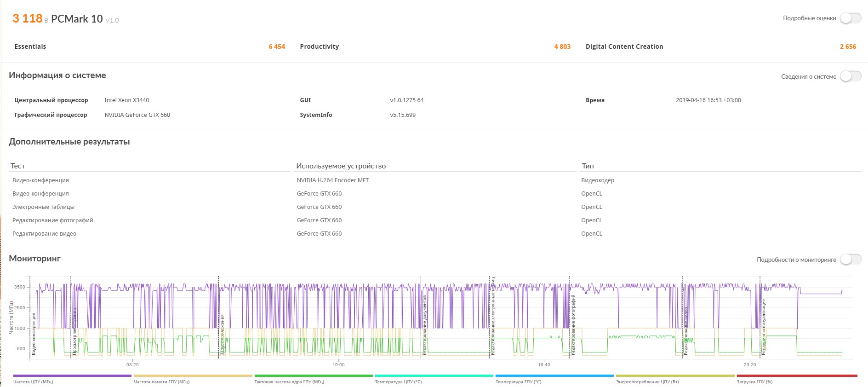Click the "Видео-конференция" marker on the chart
868x387 pixels.
tap(34, 334)
